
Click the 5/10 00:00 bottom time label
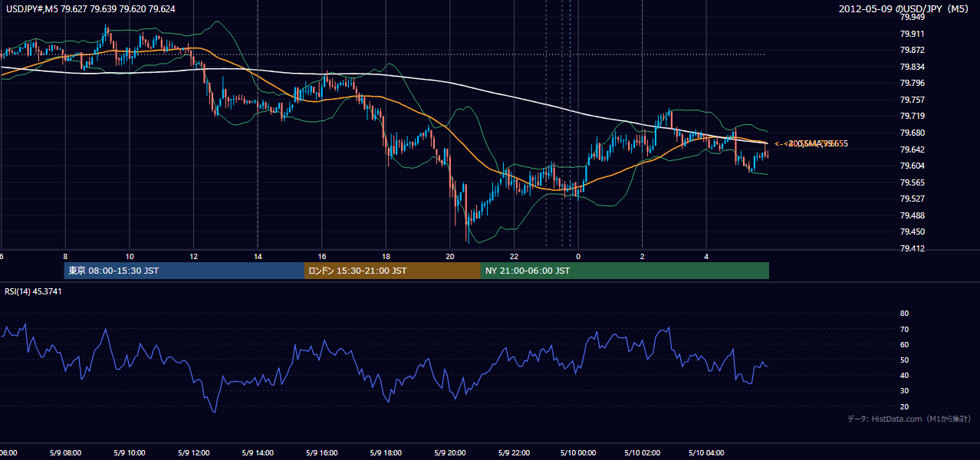coord(578,452)
